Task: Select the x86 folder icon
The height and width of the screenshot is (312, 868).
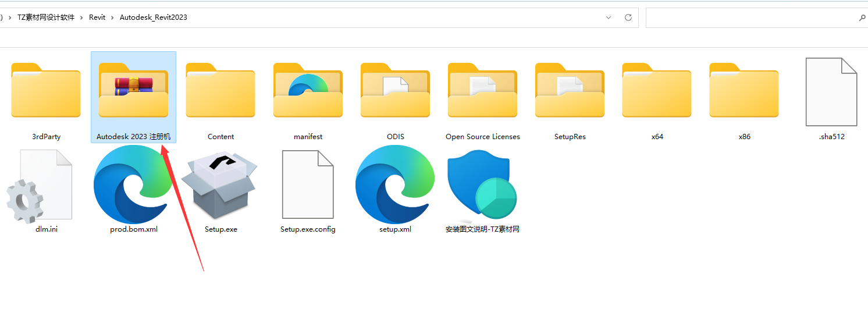Action: tap(744, 90)
